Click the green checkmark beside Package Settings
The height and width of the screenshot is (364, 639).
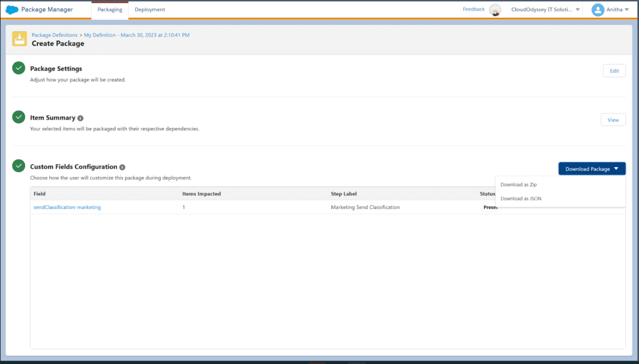click(19, 68)
